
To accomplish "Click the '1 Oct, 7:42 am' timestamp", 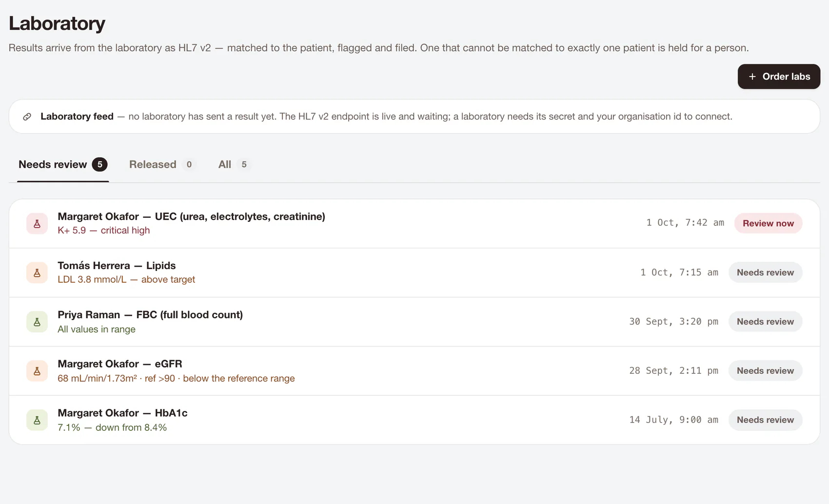I will (685, 223).
